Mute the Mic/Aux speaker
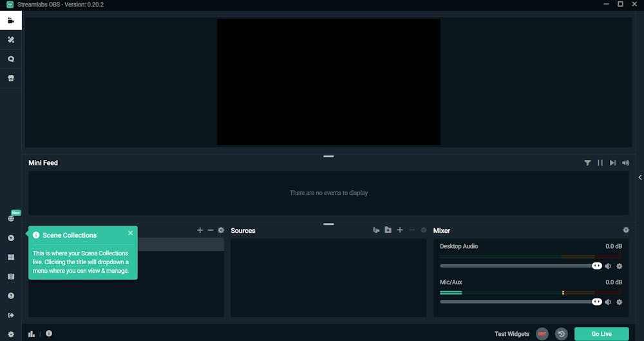 coord(608,302)
